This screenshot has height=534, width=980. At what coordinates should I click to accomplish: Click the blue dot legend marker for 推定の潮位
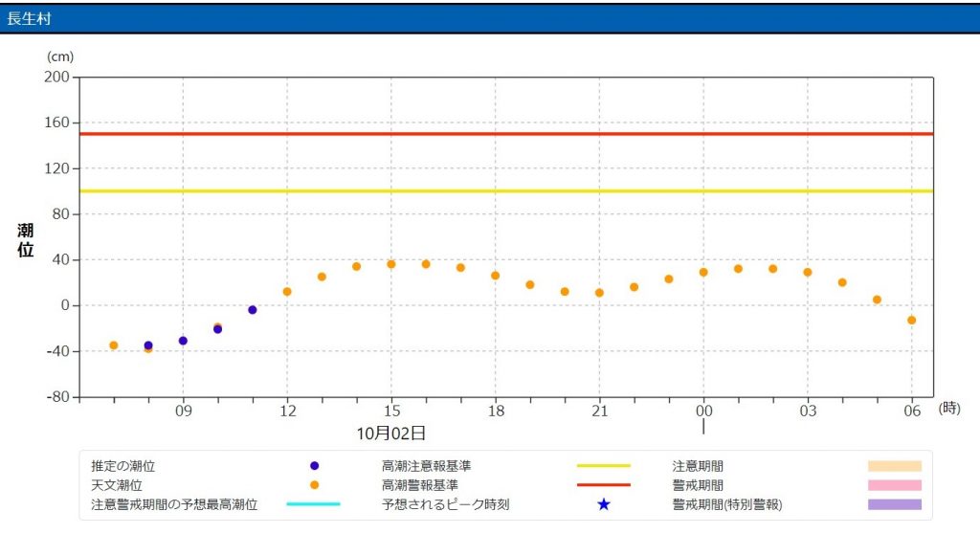314,466
